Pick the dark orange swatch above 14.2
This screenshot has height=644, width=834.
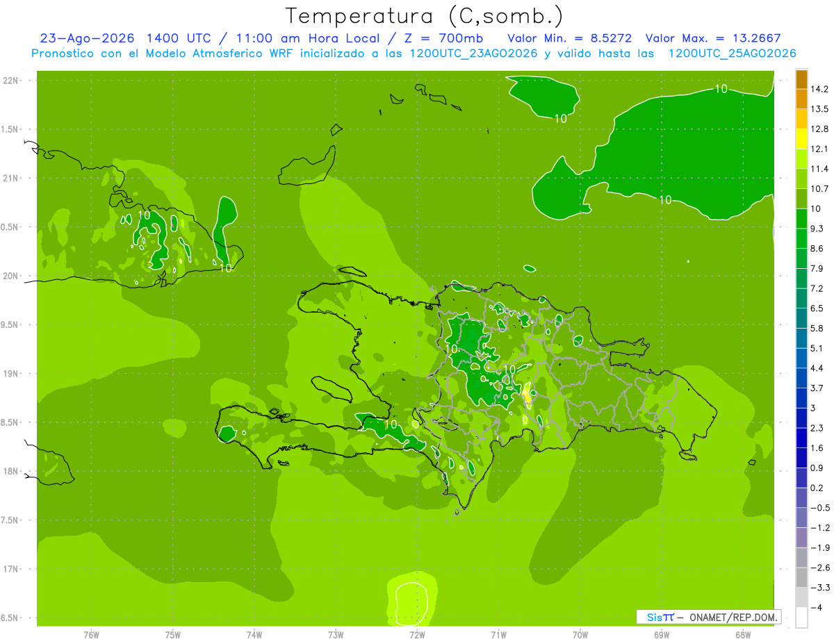pyautogui.click(x=801, y=79)
